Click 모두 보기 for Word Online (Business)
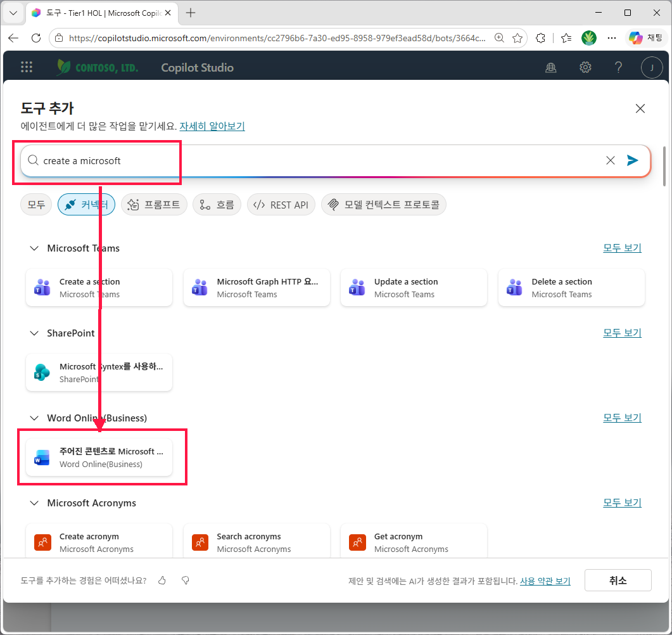 (x=623, y=418)
